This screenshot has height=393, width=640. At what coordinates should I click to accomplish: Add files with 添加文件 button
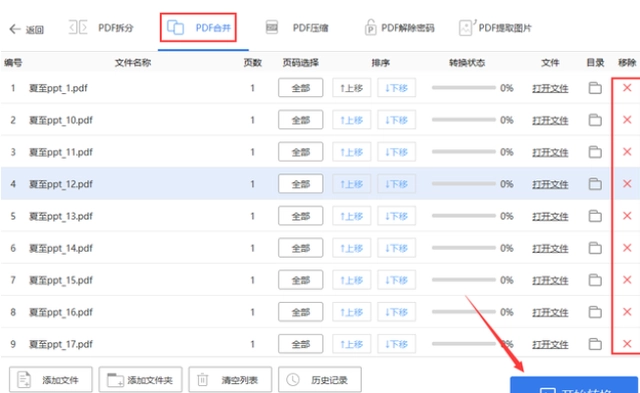coord(51,380)
